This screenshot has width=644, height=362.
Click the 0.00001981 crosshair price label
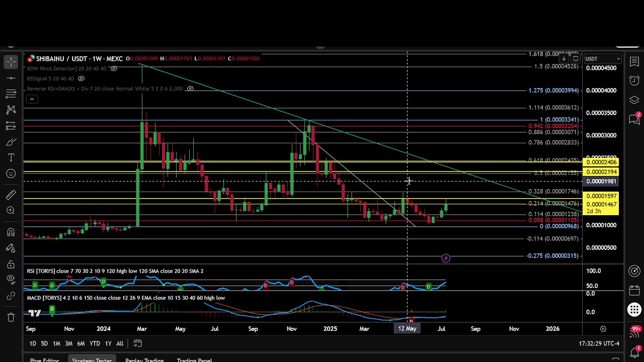601,181
